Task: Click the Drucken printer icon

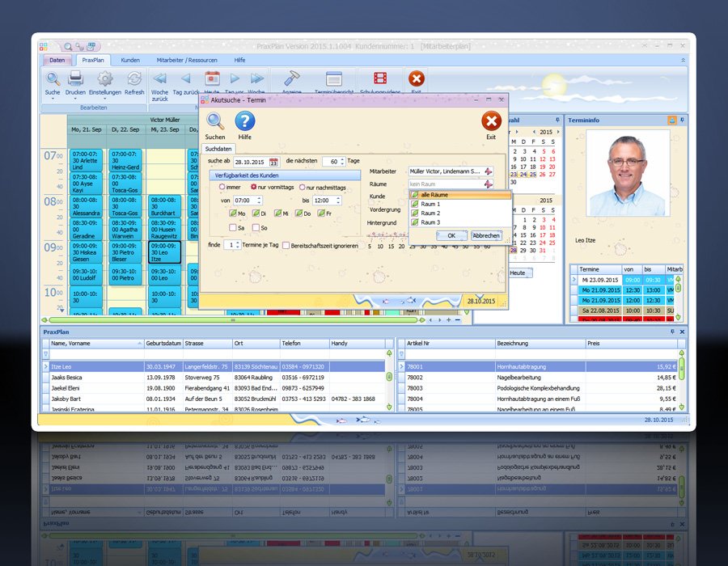Action: click(75, 79)
